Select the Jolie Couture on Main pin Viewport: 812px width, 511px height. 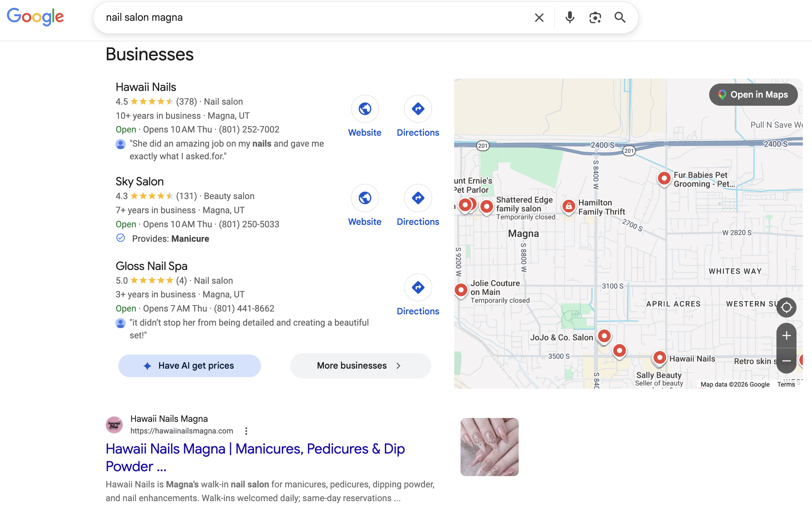pos(461,290)
